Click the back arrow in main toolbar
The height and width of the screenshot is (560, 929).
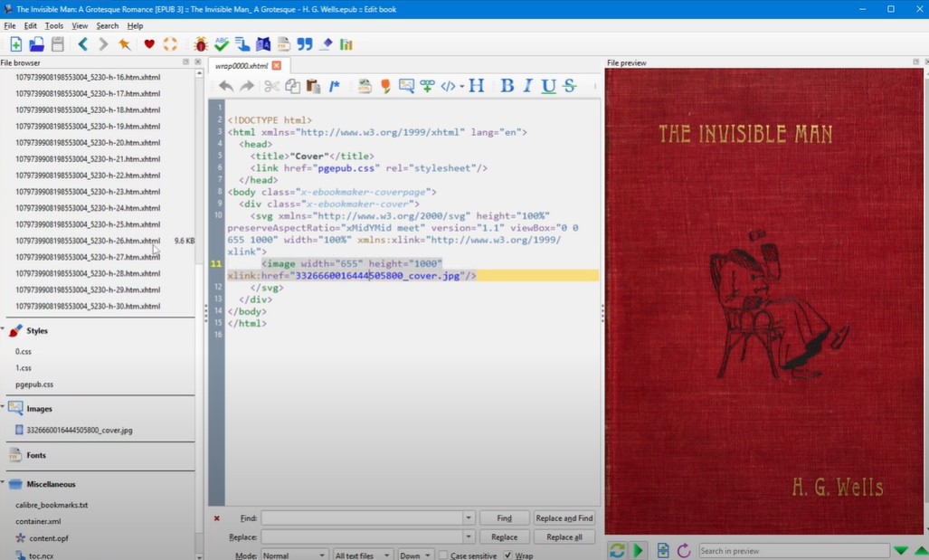[x=83, y=44]
